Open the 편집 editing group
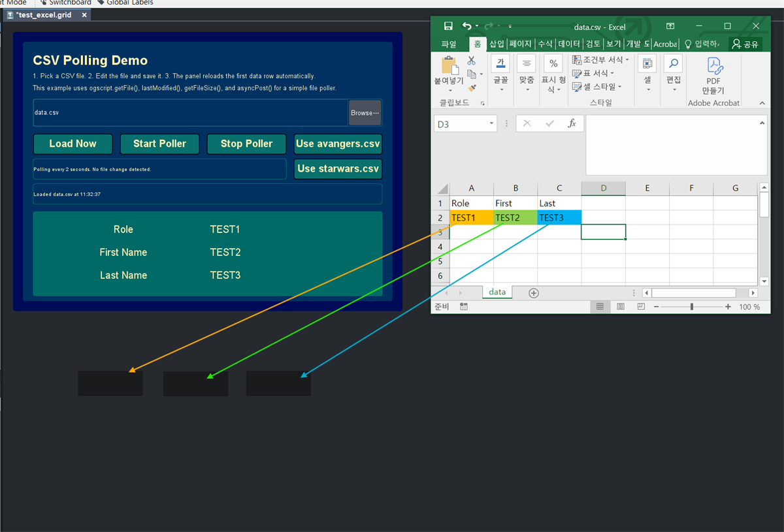The height and width of the screenshot is (532, 784). [673, 73]
